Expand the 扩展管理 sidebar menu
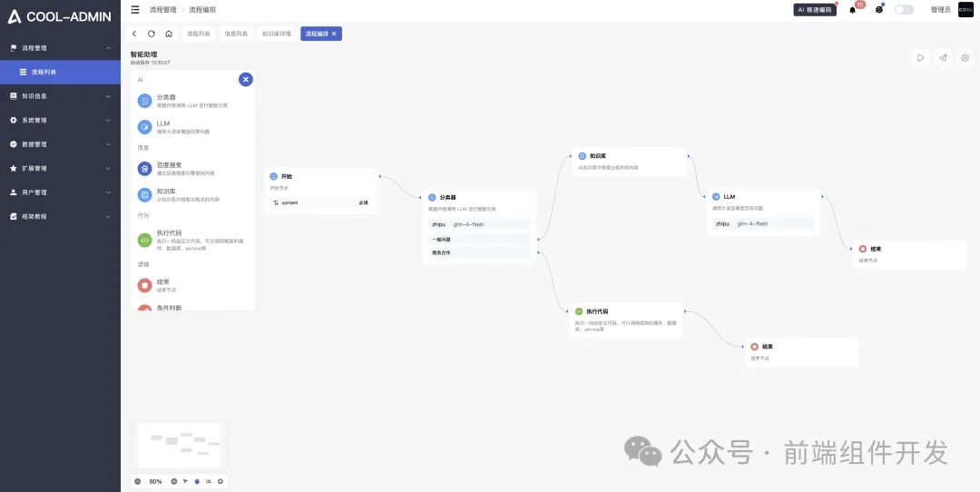The height and width of the screenshot is (492, 980). tap(60, 168)
